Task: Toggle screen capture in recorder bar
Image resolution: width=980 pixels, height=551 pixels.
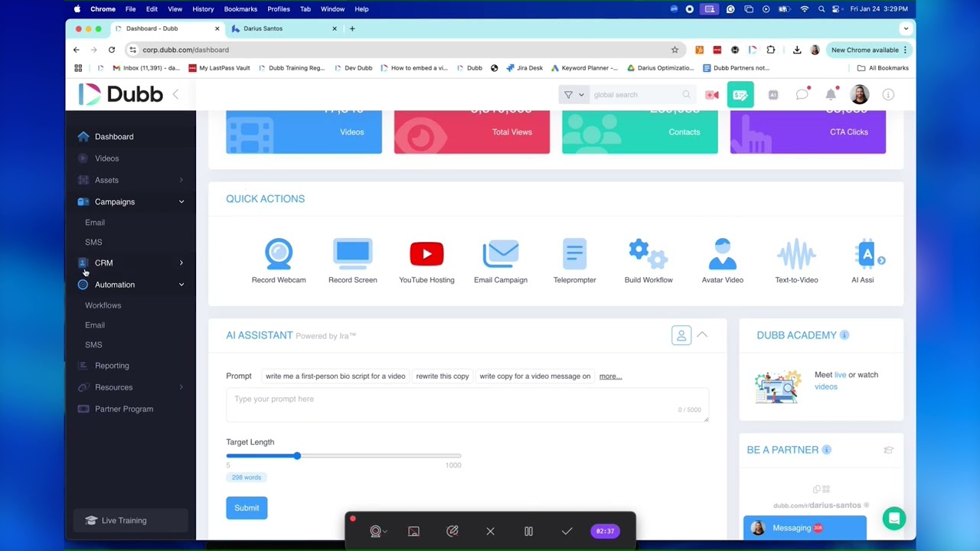Action: click(x=413, y=531)
